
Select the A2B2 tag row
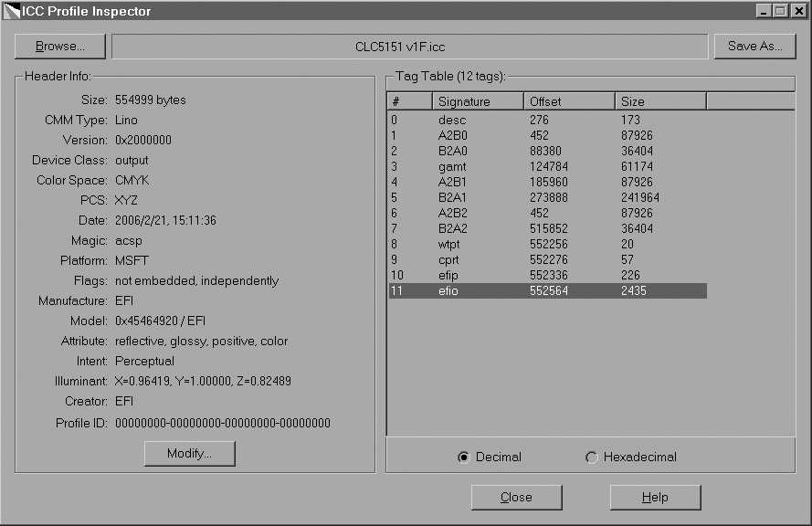[547, 214]
